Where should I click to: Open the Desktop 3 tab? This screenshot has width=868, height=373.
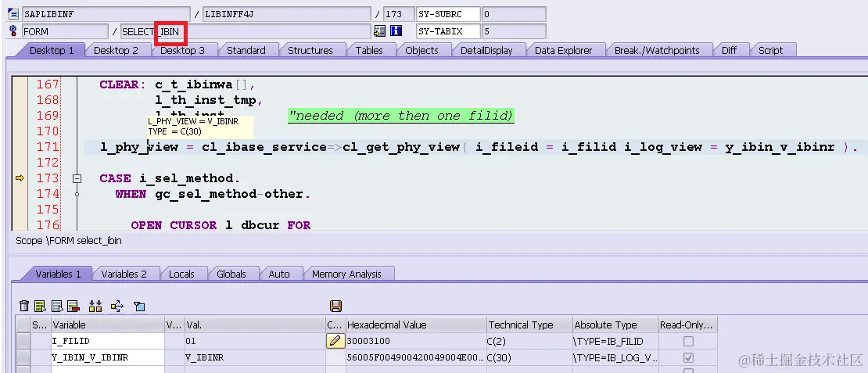click(x=182, y=50)
